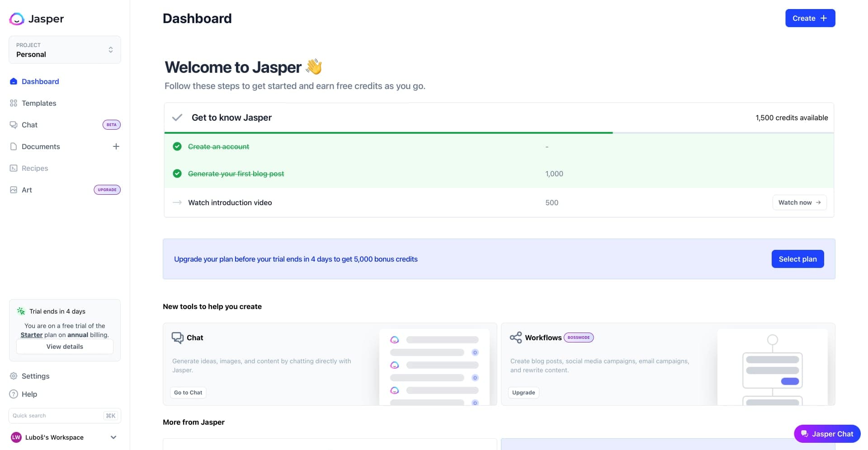Click the green check for Create an account

pyautogui.click(x=177, y=146)
